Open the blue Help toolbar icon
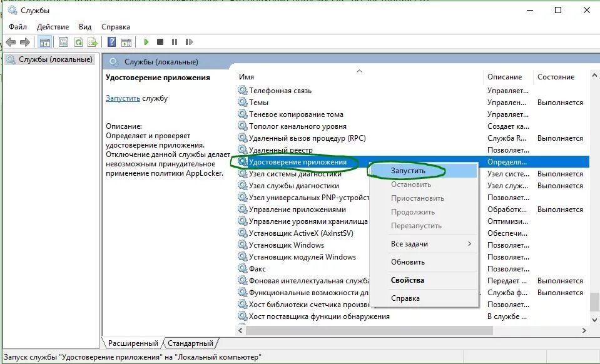Screen dimensions: 600x364 111,42
